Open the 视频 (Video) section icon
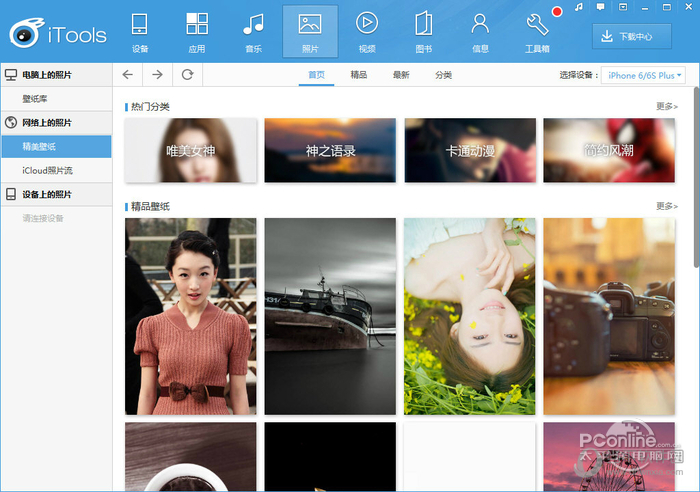 367,29
